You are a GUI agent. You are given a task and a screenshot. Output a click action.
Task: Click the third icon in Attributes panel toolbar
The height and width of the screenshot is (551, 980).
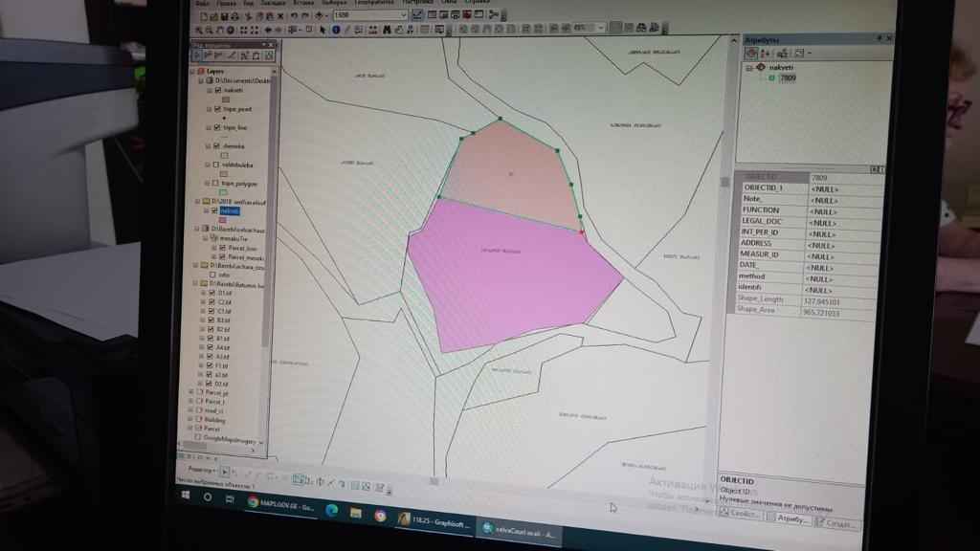783,54
